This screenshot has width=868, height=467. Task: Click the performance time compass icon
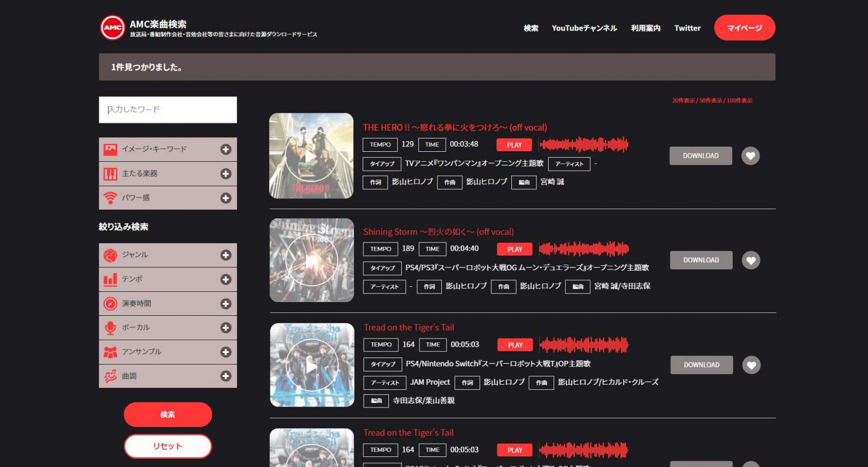(x=110, y=304)
